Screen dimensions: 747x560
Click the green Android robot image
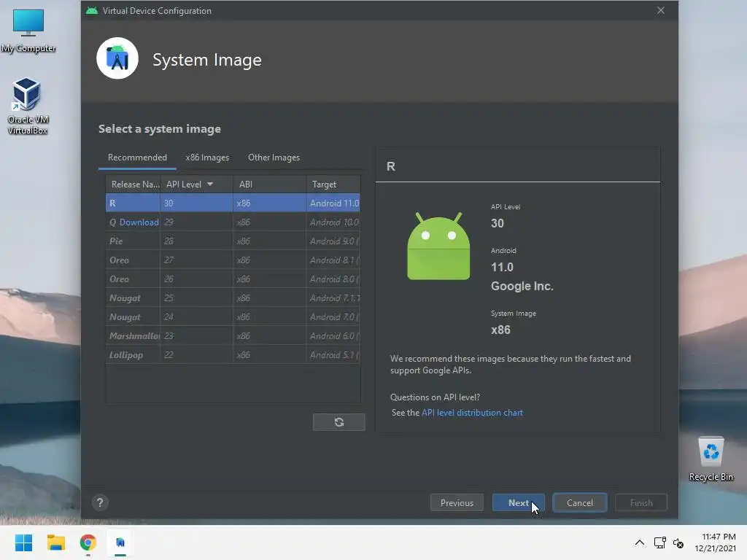438,246
